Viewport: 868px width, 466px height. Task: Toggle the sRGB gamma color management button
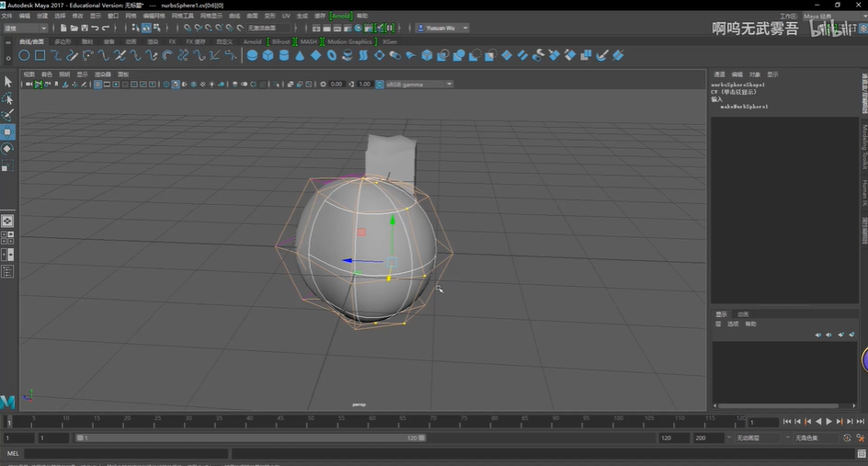[x=380, y=85]
